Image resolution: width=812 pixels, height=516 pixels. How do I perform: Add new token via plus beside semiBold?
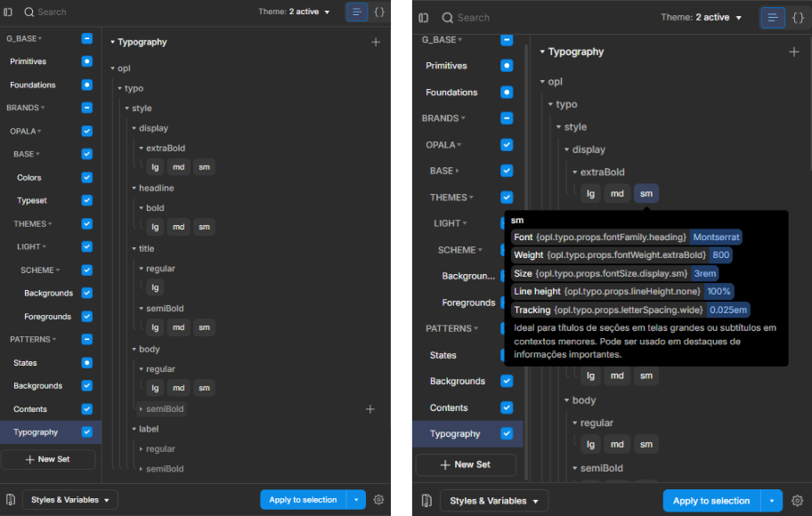coord(370,409)
